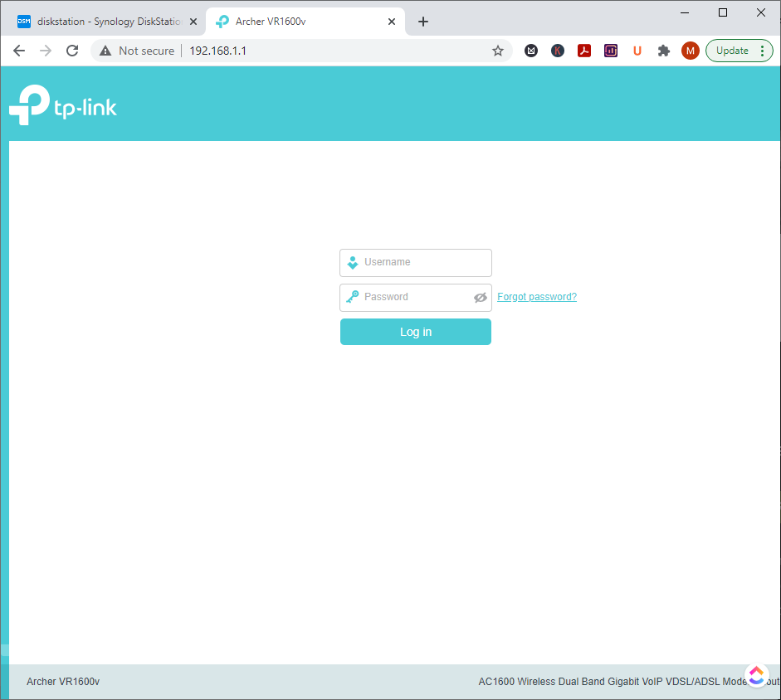
Task: Click the Archer VR1600v footer text
Action: tap(63, 682)
